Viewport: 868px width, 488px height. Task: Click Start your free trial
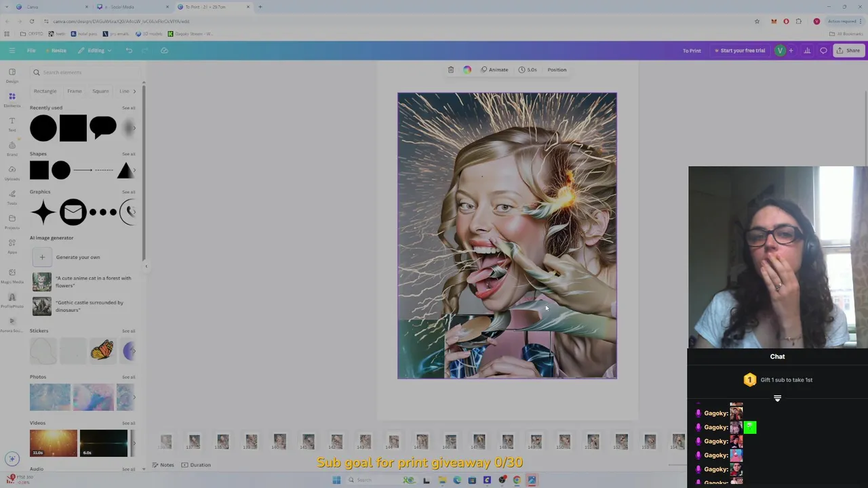pyautogui.click(x=739, y=50)
